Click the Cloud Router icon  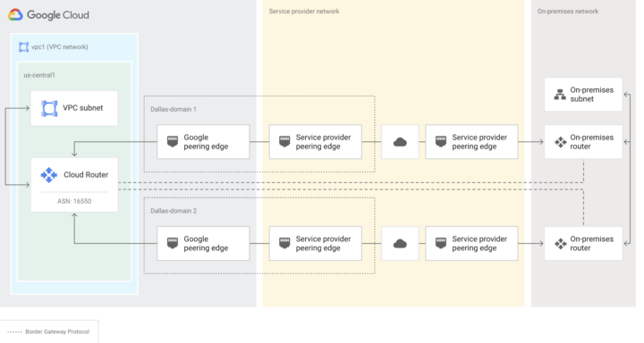tap(49, 175)
